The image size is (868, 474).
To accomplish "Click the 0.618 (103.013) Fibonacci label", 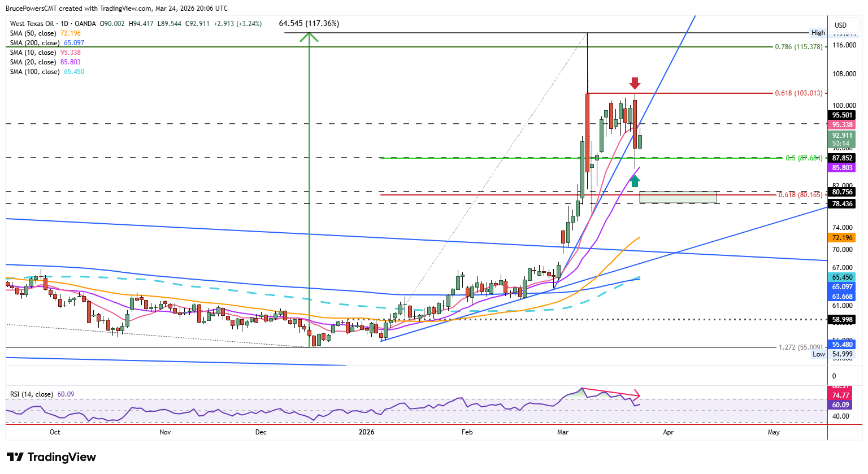I will click(x=798, y=93).
